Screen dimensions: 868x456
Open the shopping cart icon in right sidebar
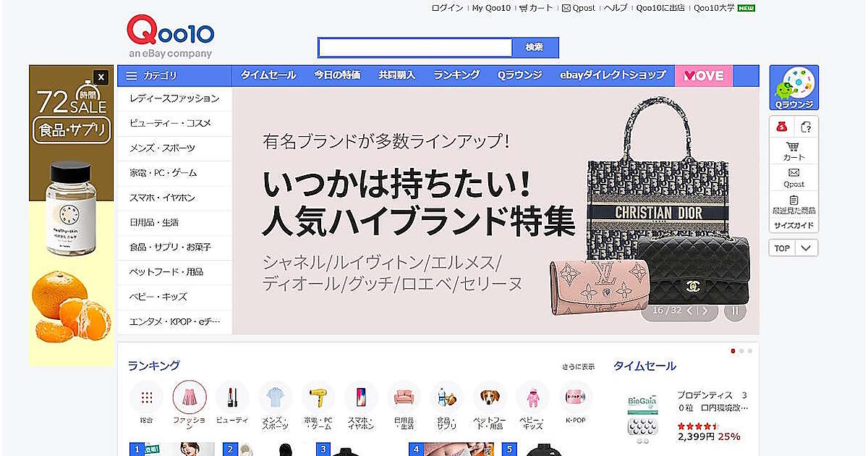(793, 146)
